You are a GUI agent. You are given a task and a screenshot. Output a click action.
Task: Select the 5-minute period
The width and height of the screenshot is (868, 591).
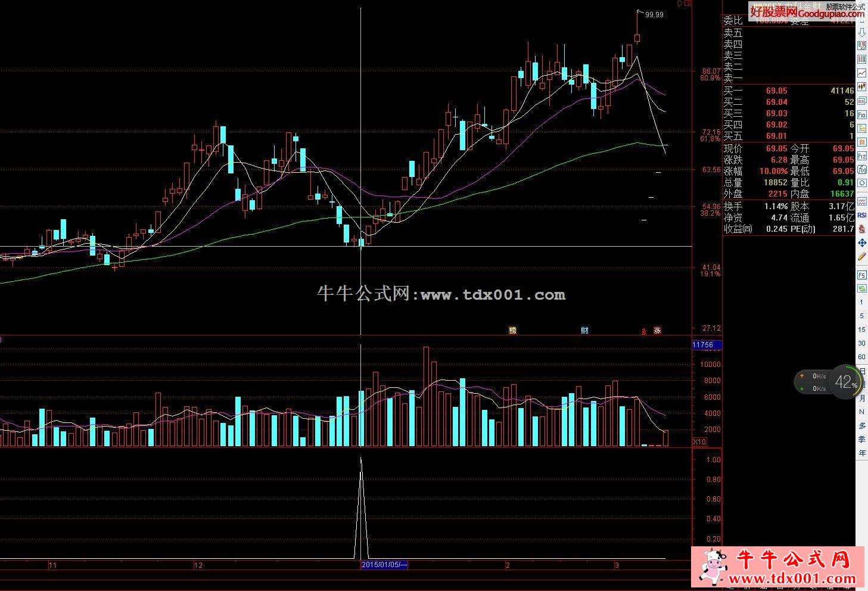(x=861, y=316)
